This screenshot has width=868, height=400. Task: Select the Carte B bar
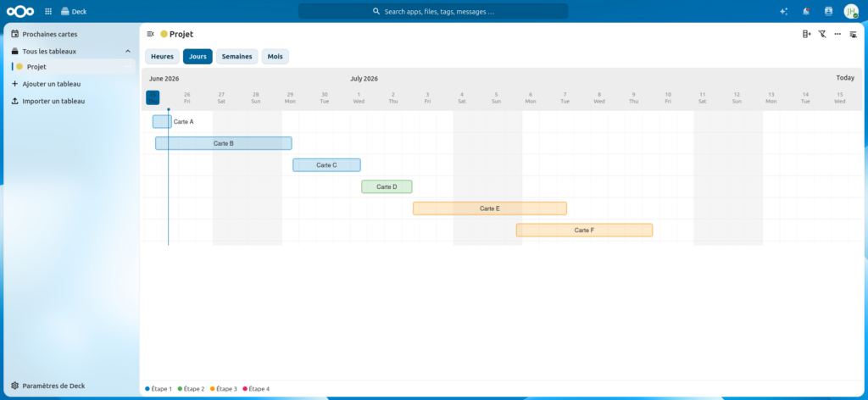[224, 143]
